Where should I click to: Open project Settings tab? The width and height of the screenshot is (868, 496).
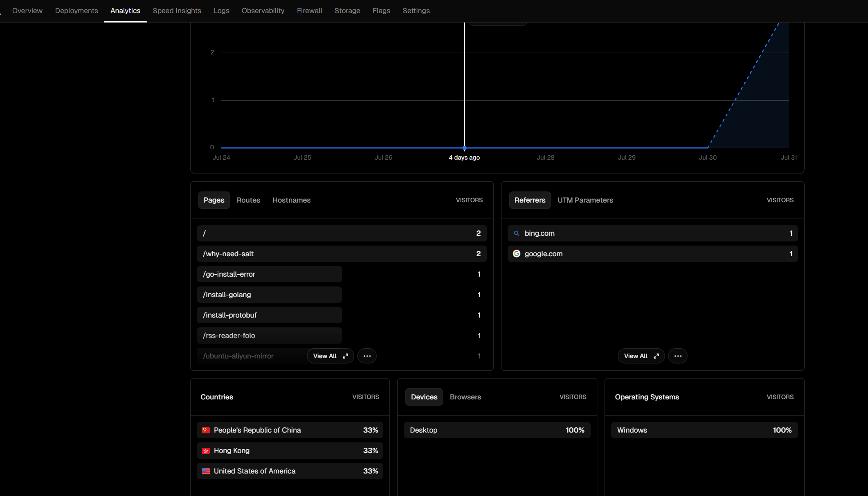pos(416,11)
